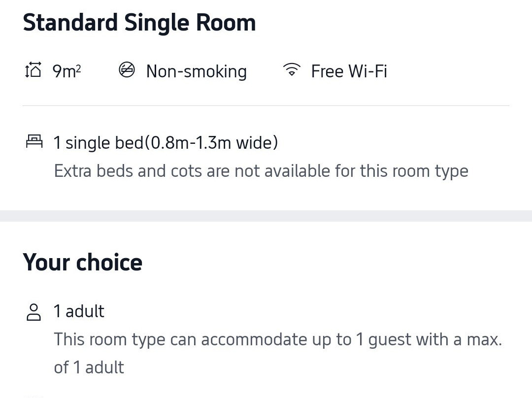Select the Non-smoking label

click(x=196, y=71)
